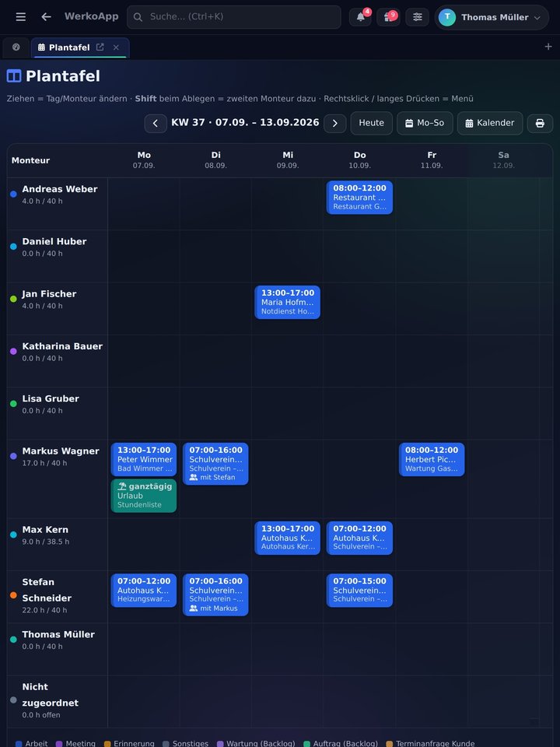Click the 'mit Stefan' people icon
The image size is (560, 747).
(194, 477)
